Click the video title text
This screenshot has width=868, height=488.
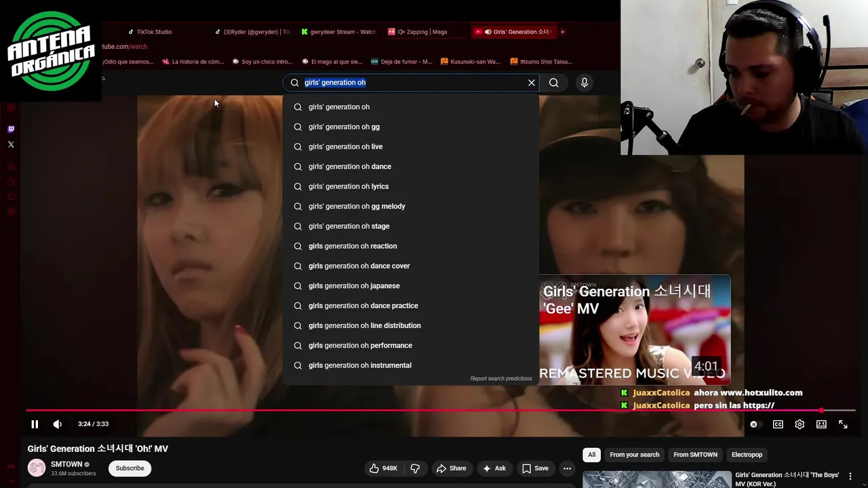click(x=98, y=449)
